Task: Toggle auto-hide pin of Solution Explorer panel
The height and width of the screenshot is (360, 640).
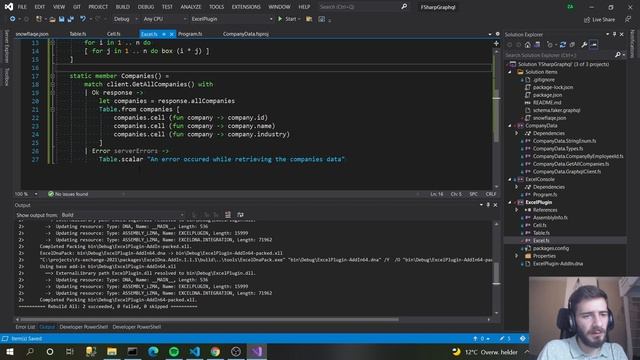Action: click(614, 35)
